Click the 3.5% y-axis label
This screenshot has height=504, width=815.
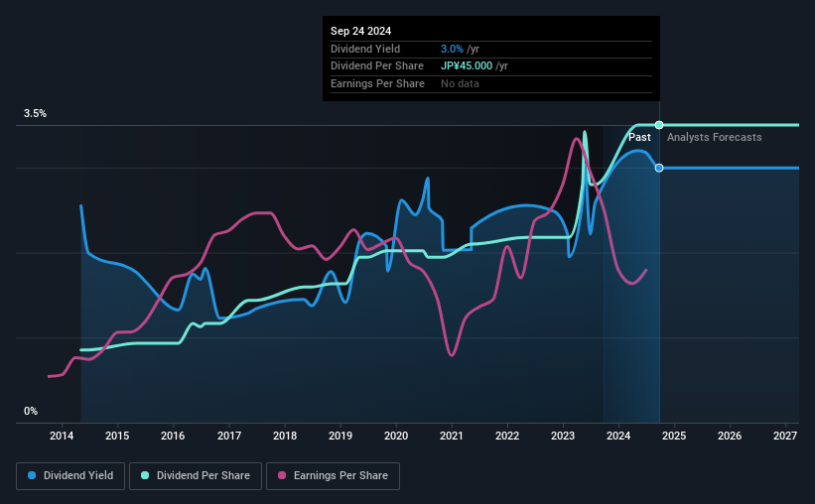35,113
